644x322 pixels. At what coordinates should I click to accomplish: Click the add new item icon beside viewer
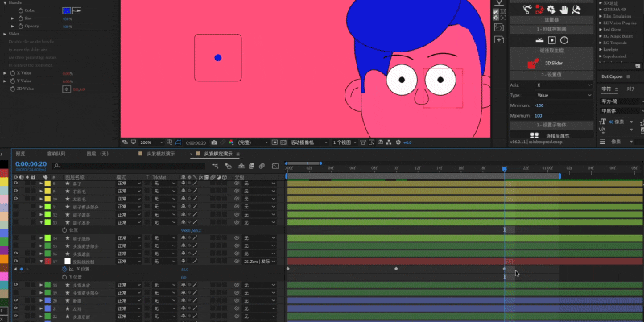click(499, 39)
